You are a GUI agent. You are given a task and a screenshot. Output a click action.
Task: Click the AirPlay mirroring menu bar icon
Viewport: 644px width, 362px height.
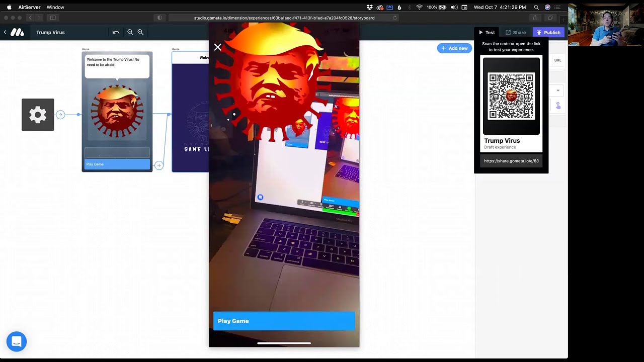tap(389, 7)
